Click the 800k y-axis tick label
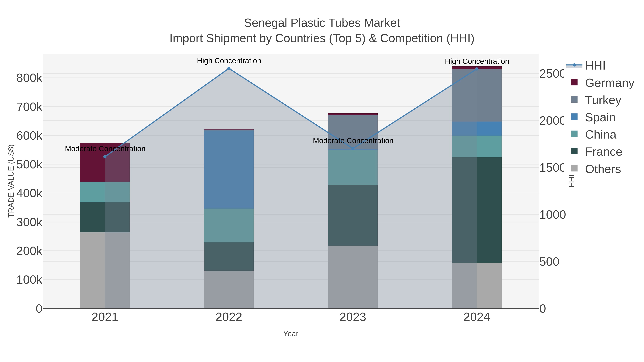This screenshot has height=362, width=644. (x=29, y=78)
